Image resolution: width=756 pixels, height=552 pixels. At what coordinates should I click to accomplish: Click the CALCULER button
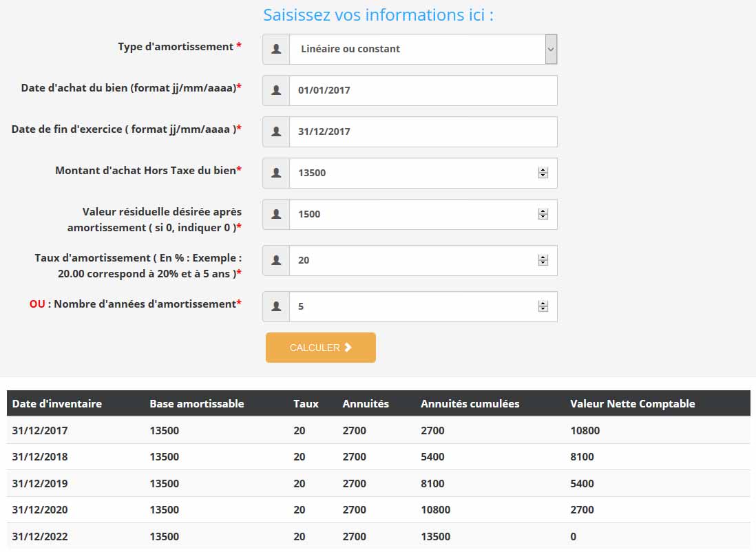321,348
